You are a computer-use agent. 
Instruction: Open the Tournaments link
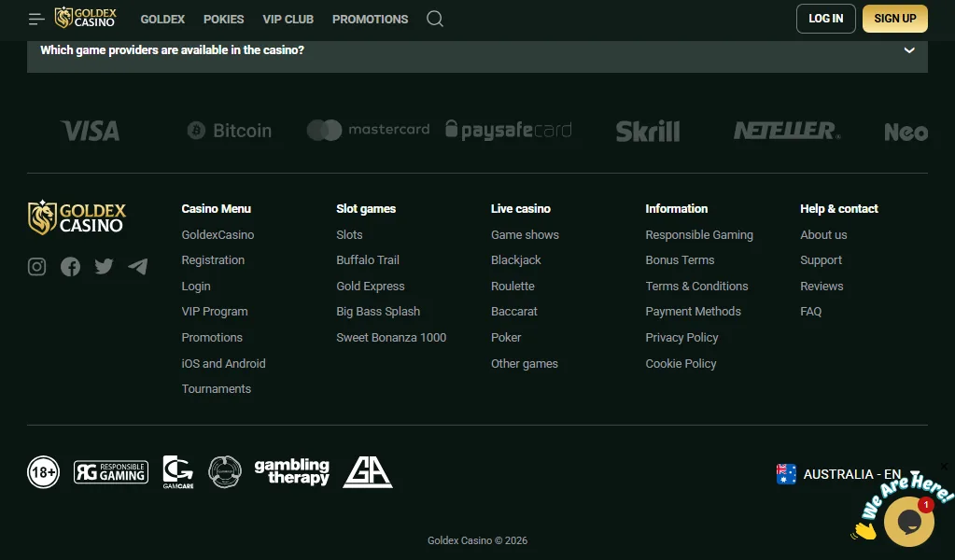click(217, 389)
